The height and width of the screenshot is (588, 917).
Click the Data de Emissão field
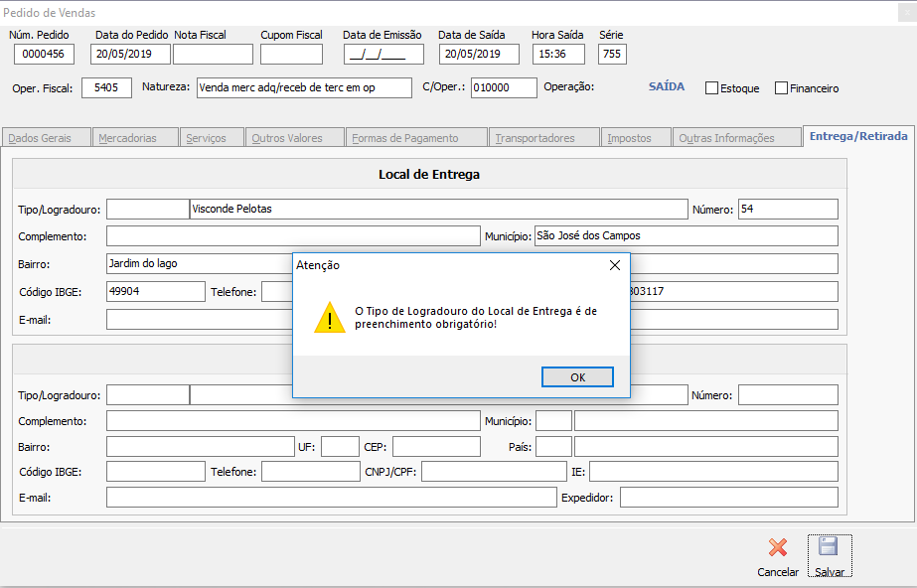point(383,55)
